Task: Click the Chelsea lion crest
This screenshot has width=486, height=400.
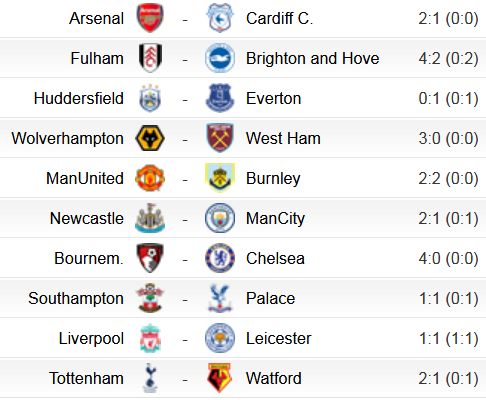Action: 220,258
